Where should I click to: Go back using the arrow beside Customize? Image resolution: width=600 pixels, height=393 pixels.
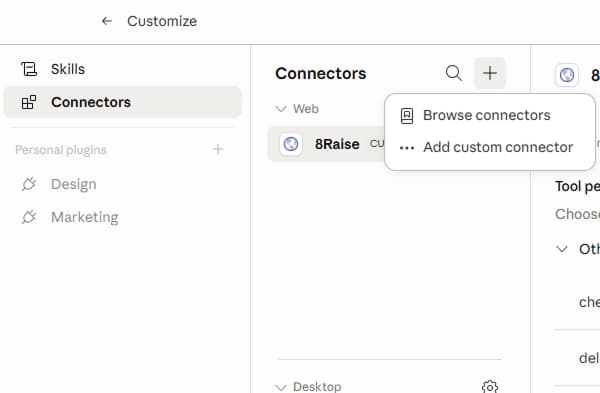click(106, 21)
